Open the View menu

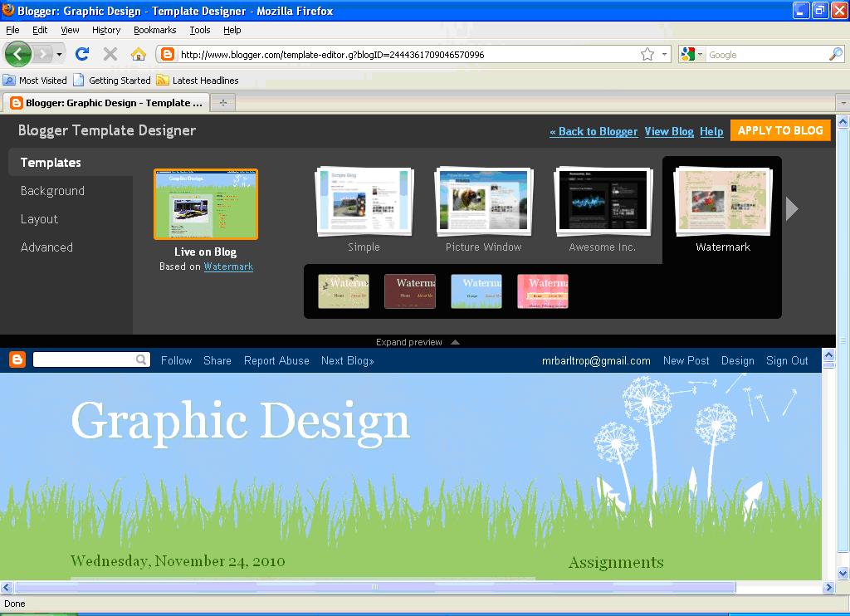pyautogui.click(x=70, y=30)
